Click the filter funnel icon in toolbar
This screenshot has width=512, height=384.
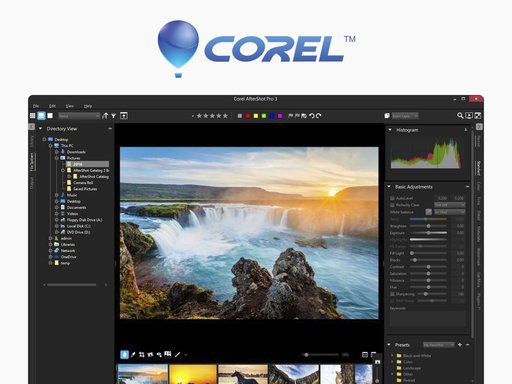tap(114, 116)
